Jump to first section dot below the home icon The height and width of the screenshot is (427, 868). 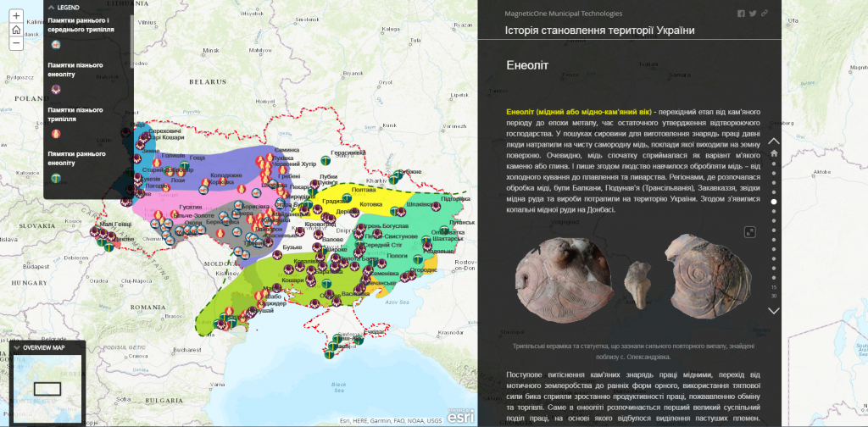pos(774,164)
